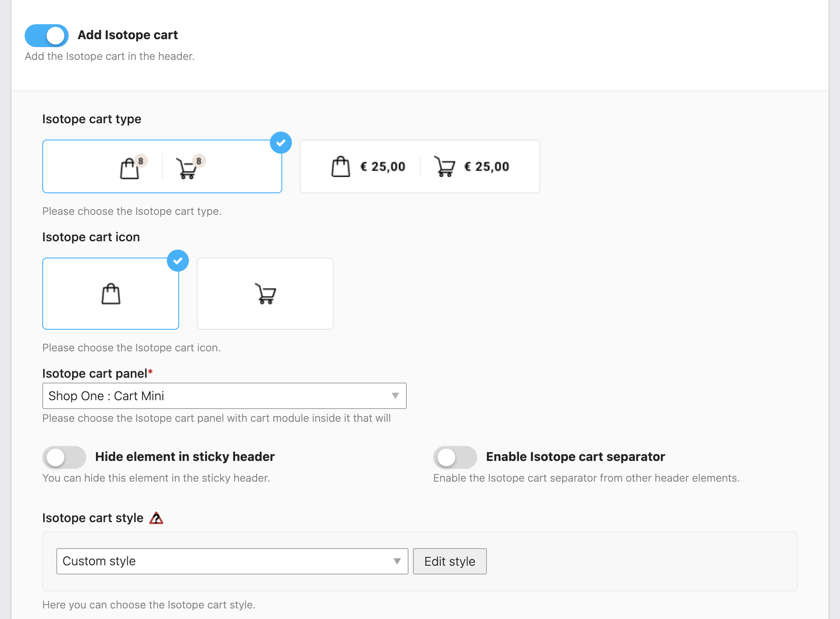840x619 pixels.
Task: Click the bag icon showing badge 8
Action: click(x=131, y=167)
